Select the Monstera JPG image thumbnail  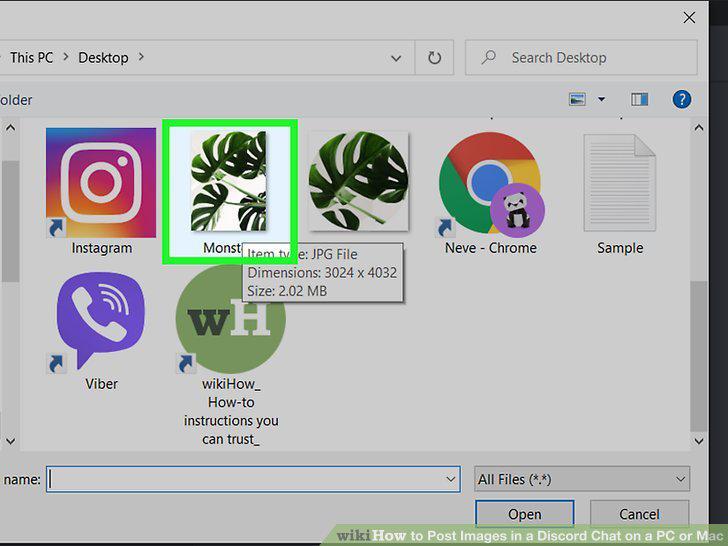click(229, 181)
